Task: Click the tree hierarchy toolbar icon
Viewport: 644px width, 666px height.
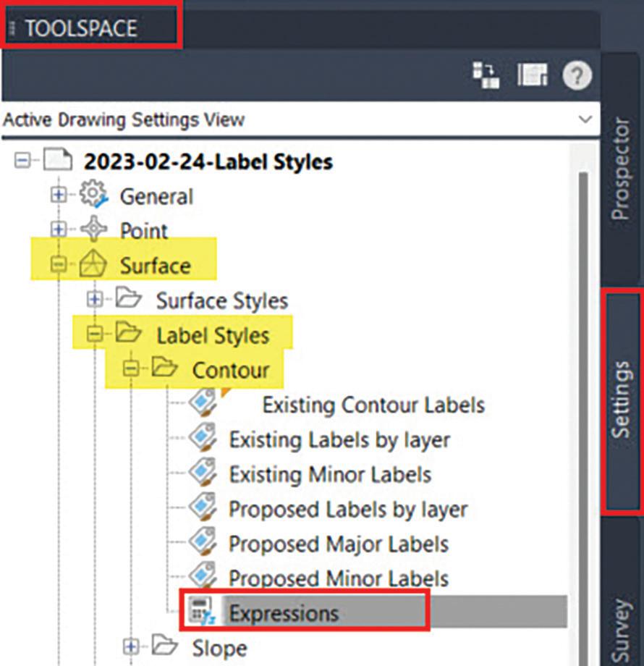Action: [486, 75]
